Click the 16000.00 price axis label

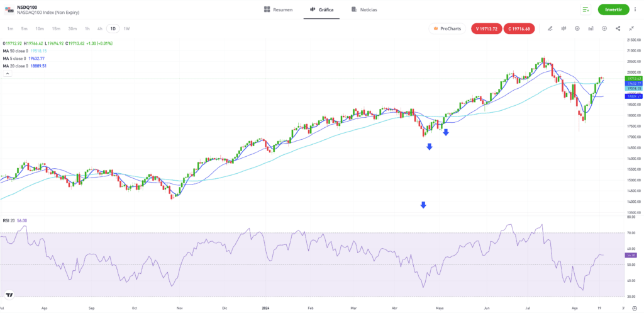point(634,158)
